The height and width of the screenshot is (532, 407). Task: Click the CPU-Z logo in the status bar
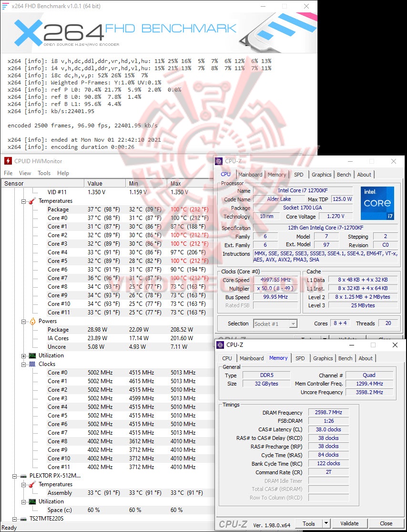coord(233,523)
